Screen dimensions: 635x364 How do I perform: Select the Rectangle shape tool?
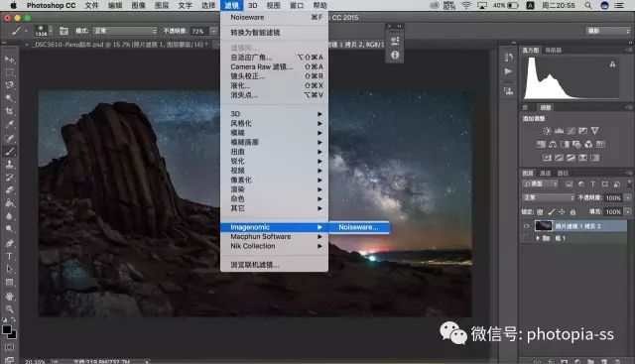[9, 283]
